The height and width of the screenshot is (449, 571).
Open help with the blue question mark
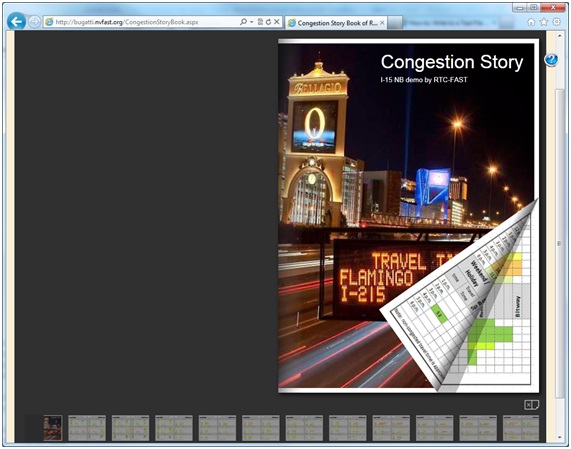tap(551, 60)
